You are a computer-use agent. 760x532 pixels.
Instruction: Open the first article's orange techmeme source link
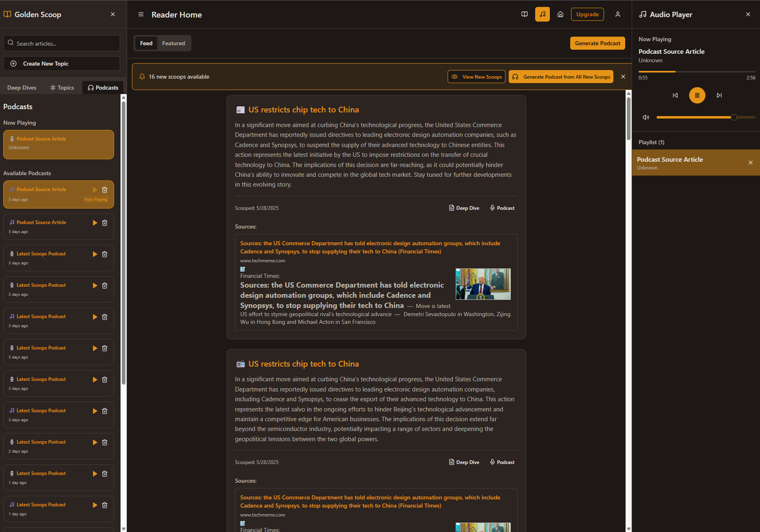point(370,247)
